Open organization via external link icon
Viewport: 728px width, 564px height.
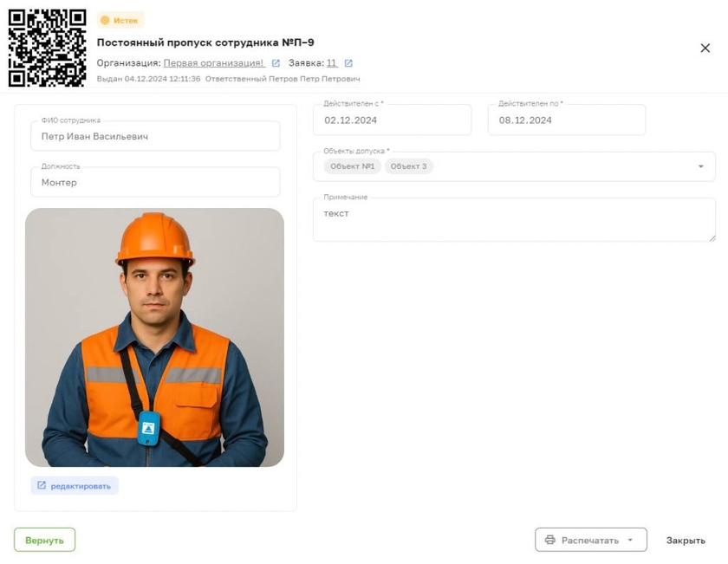tap(276, 63)
